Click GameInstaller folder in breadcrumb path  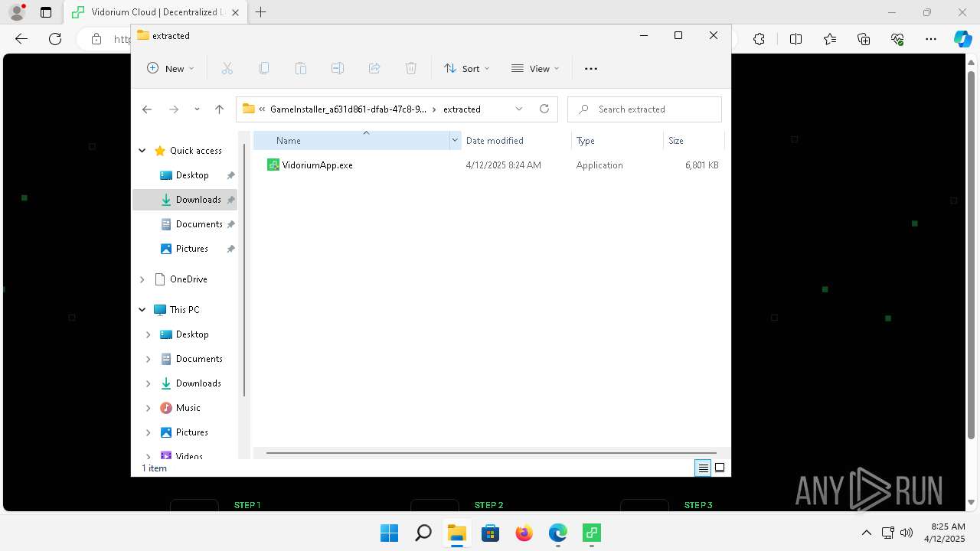[348, 109]
